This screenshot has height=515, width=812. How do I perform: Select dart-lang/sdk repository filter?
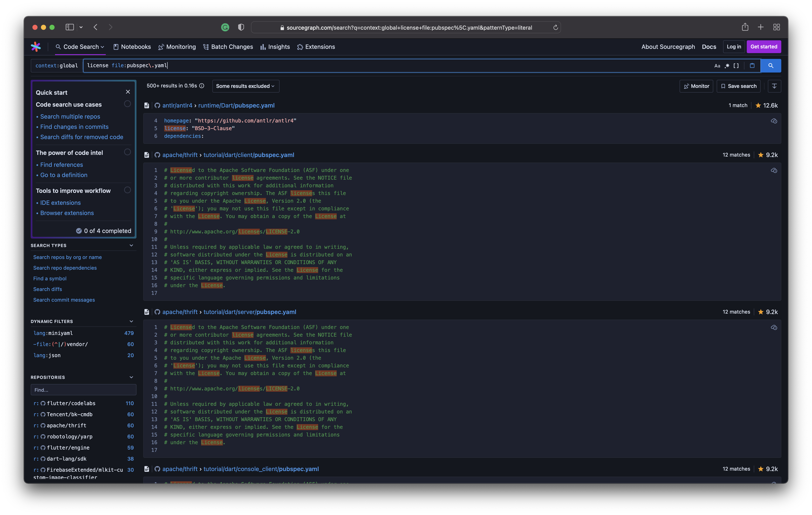[83, 459]
